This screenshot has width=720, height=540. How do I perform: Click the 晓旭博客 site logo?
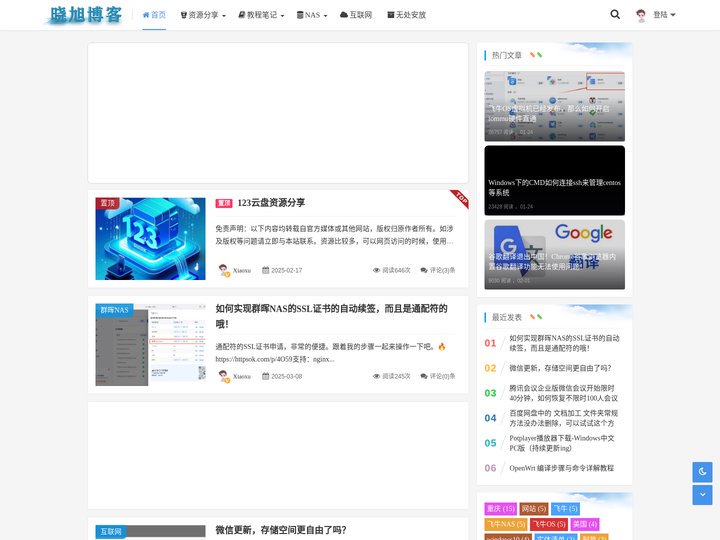85,15
